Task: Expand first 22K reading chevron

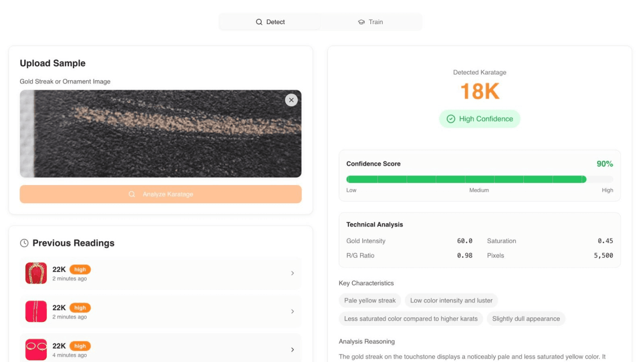Action: pyautogui.click(x=292, y=273)
